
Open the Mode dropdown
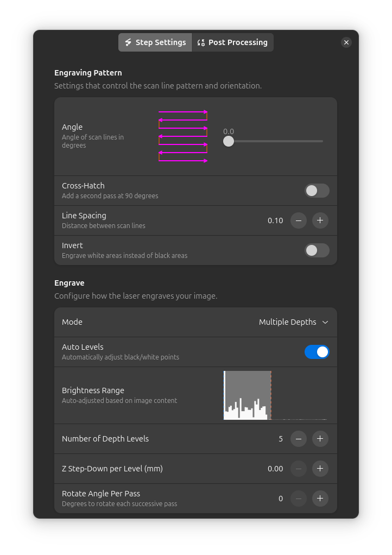coord(293,322)
